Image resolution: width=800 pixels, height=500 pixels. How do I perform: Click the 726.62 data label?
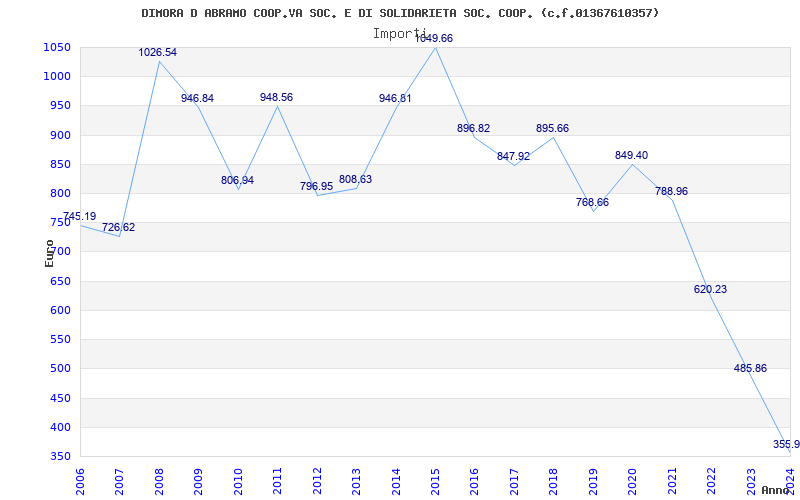point(118,228)
